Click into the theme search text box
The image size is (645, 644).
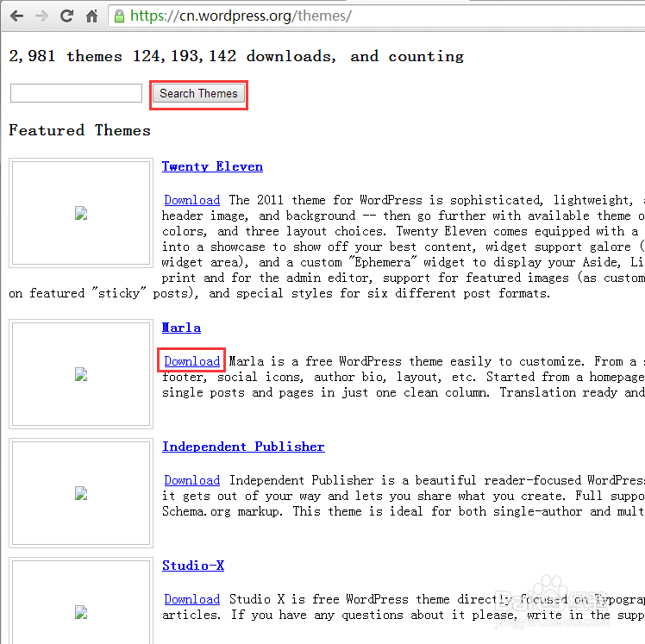click(76, 93)
